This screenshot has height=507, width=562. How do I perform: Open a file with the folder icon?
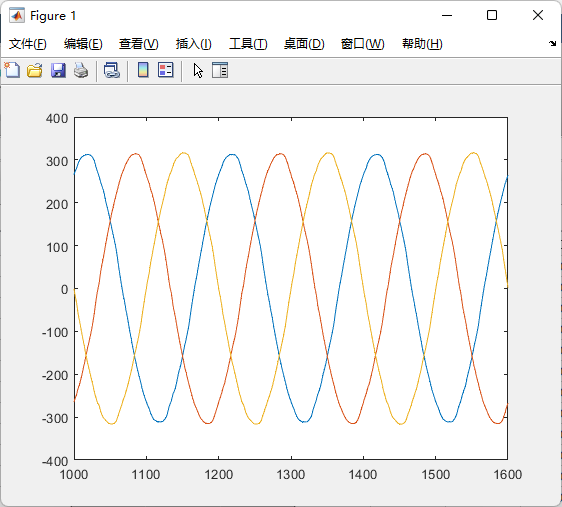pyautogui.click(x=35, y=70)
